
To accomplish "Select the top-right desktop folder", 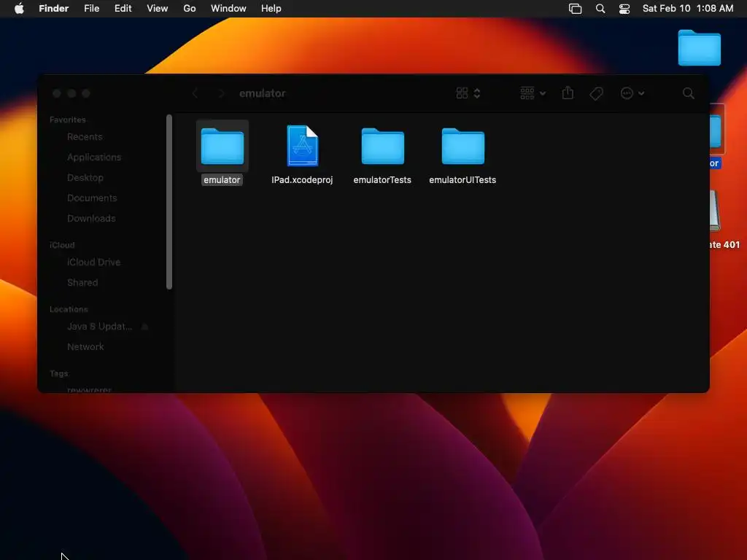I will 699,47.
